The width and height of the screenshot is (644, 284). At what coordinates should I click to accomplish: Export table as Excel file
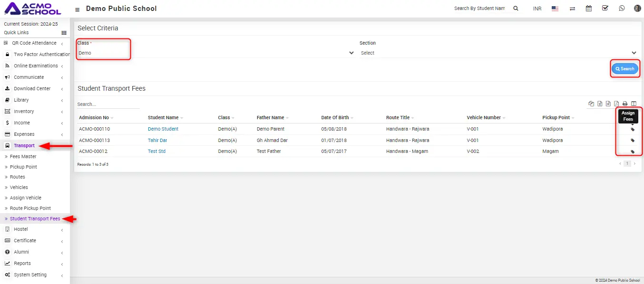point(600,104)
